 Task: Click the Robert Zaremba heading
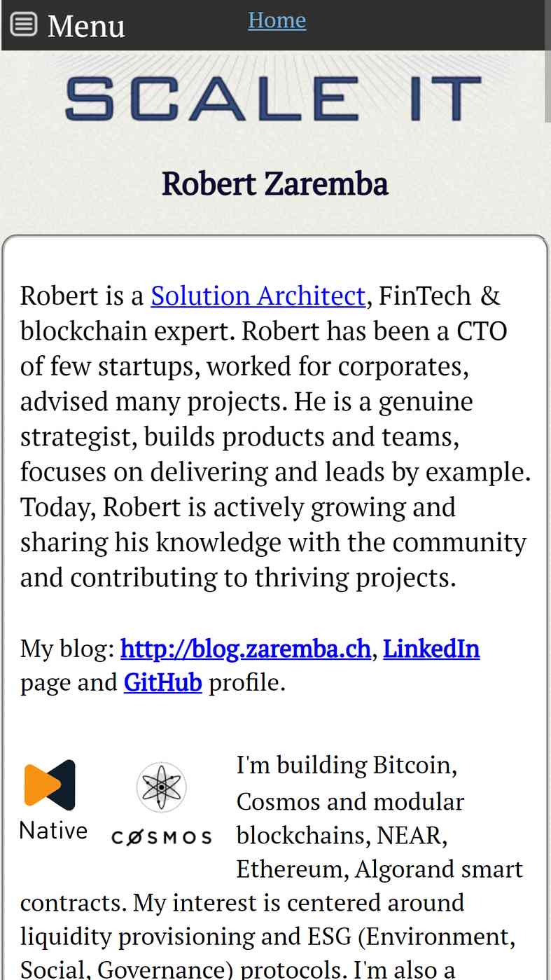(275, 184)
